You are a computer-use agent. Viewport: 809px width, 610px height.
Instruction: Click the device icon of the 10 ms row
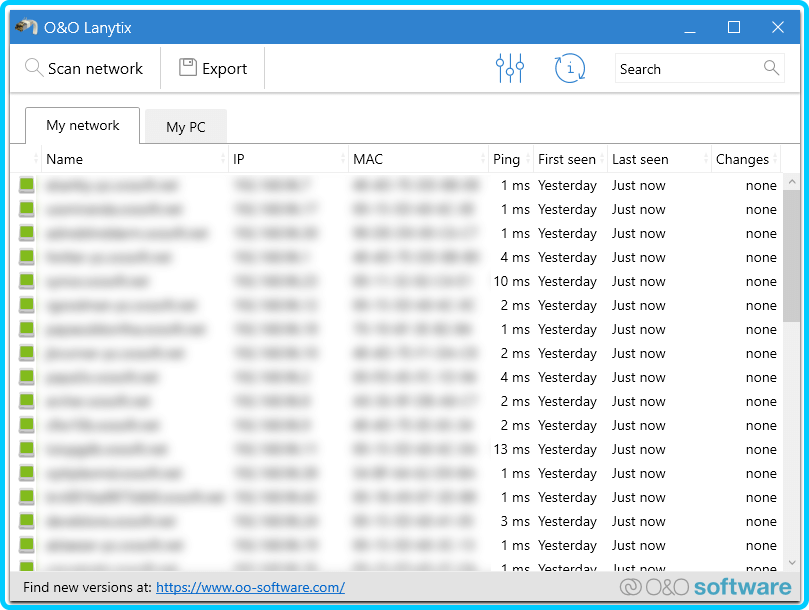(x=27, y=281)
